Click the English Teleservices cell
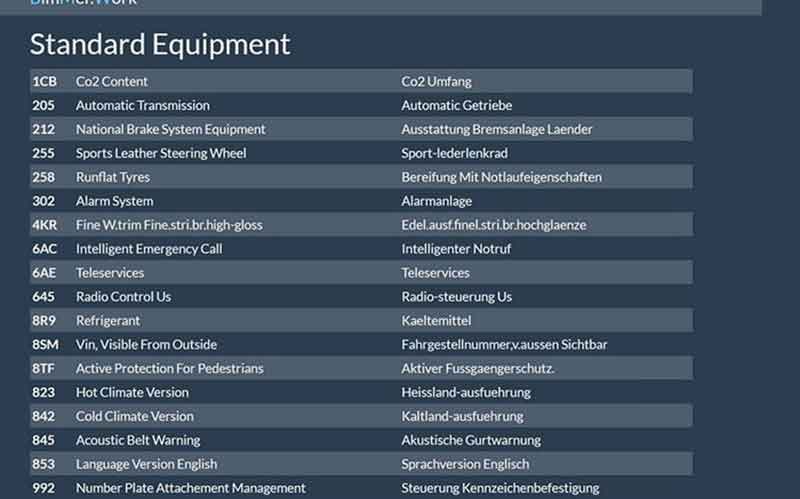The image size is (800, 499). coord(110,273)
